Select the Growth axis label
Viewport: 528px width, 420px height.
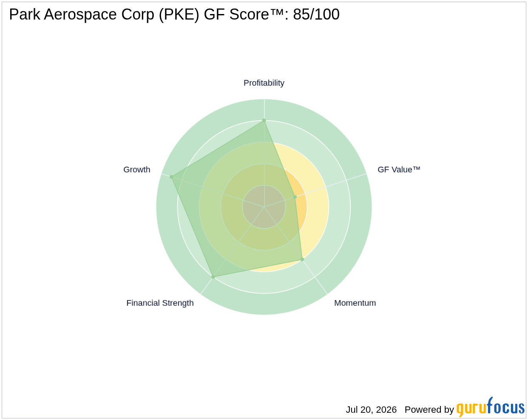pos(137,170)
